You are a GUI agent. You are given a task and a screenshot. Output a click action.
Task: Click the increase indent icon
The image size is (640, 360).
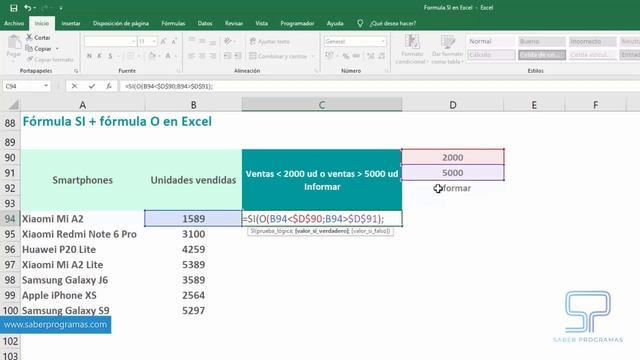(x=238, y=56)
